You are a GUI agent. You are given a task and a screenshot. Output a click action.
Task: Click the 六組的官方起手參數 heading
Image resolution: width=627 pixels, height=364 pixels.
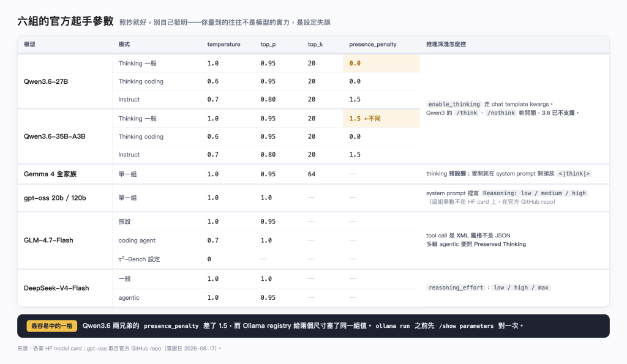[x=66, y=21]
